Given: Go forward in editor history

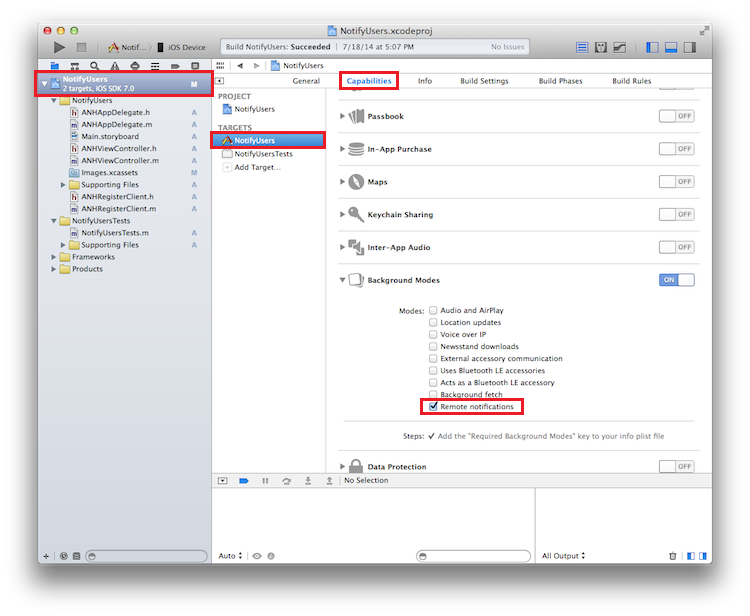Looking at the screenshot, I should (256, 66).
